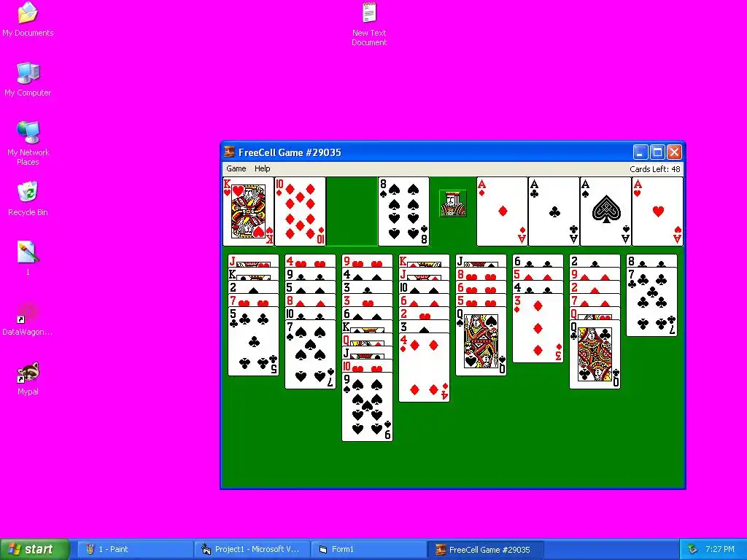747x560 pixels.
Task: Click the 9 of Hearts atop third column
Action: click(x=368, y=261)
